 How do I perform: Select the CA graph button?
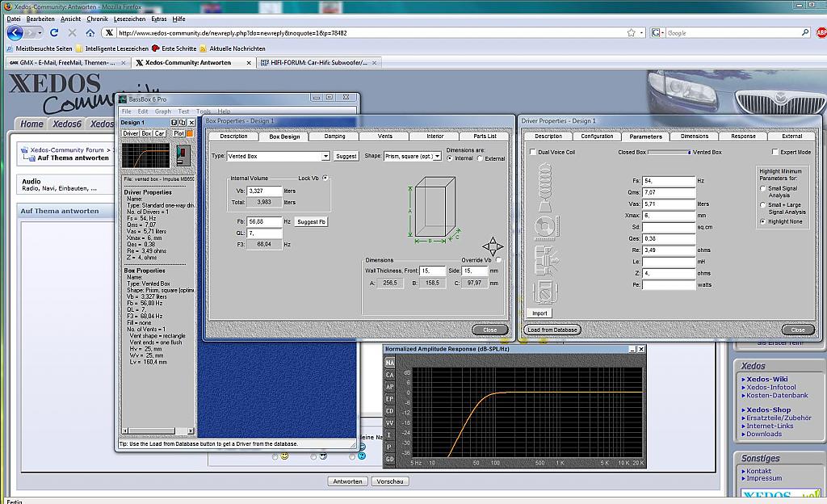389,375
